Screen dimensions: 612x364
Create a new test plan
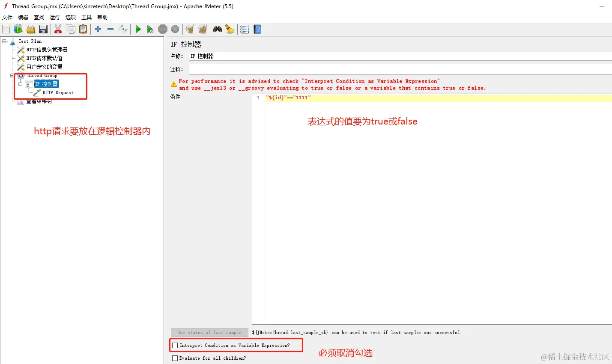point(6,29)
